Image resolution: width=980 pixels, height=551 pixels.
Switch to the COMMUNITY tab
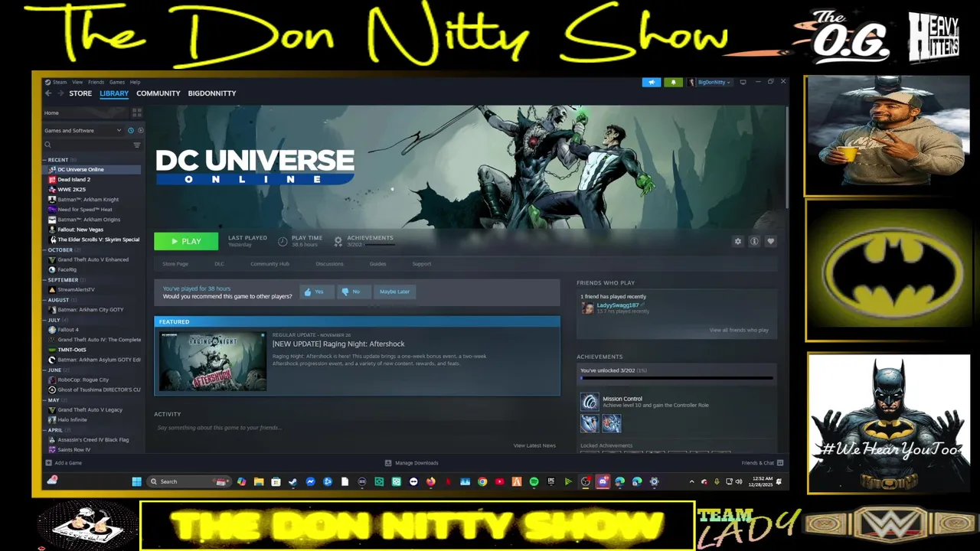[158, 93]
